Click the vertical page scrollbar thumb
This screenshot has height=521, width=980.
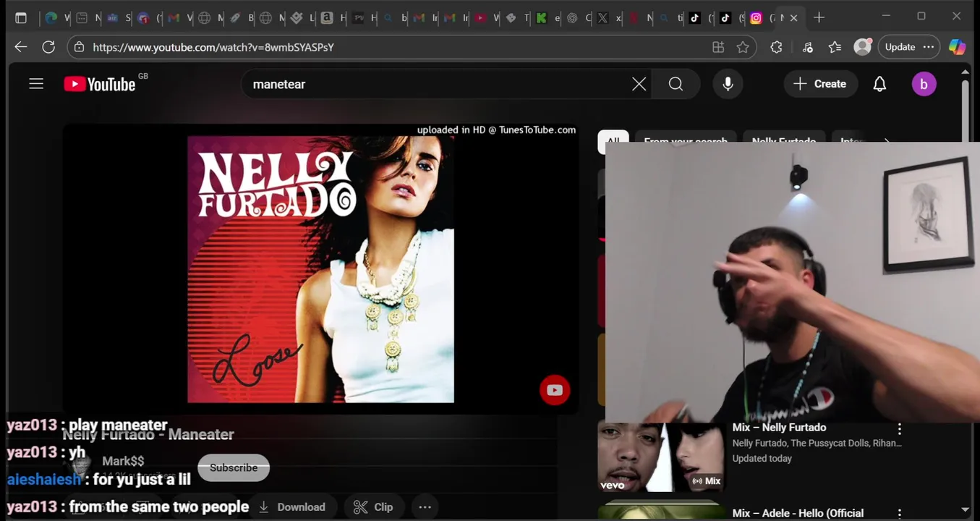click(965, 111)
